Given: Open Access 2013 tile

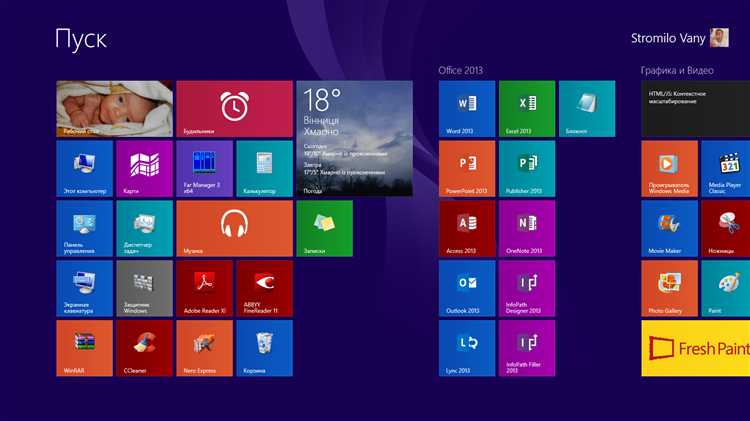Looking at the screenshot, I should (467, 229).
